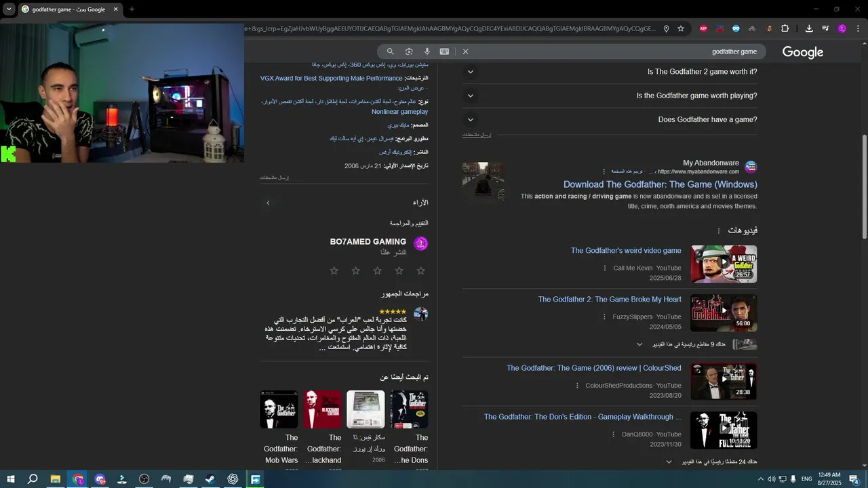Click 'Nonlinear gameplay' genre link

tap(399, 112)
